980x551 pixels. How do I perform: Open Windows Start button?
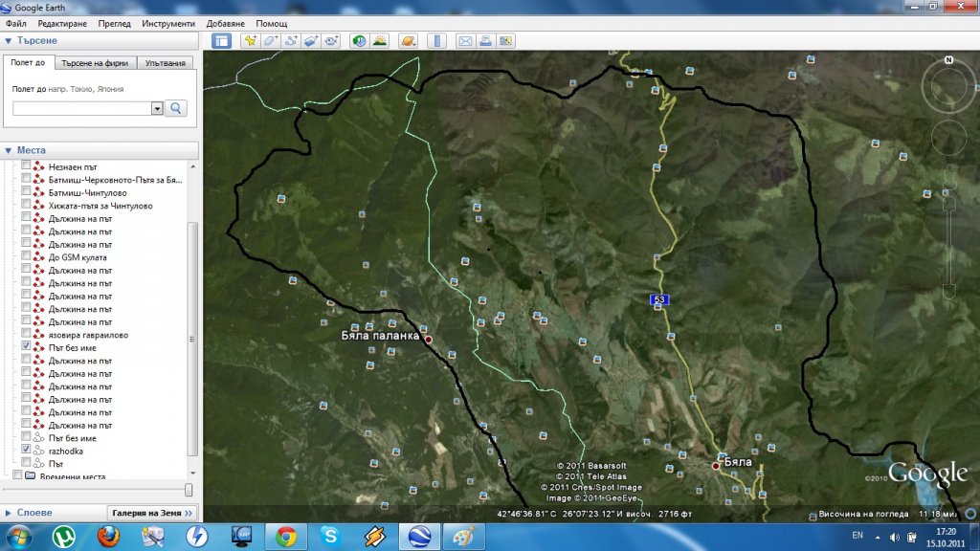click(x=19, y=537)
